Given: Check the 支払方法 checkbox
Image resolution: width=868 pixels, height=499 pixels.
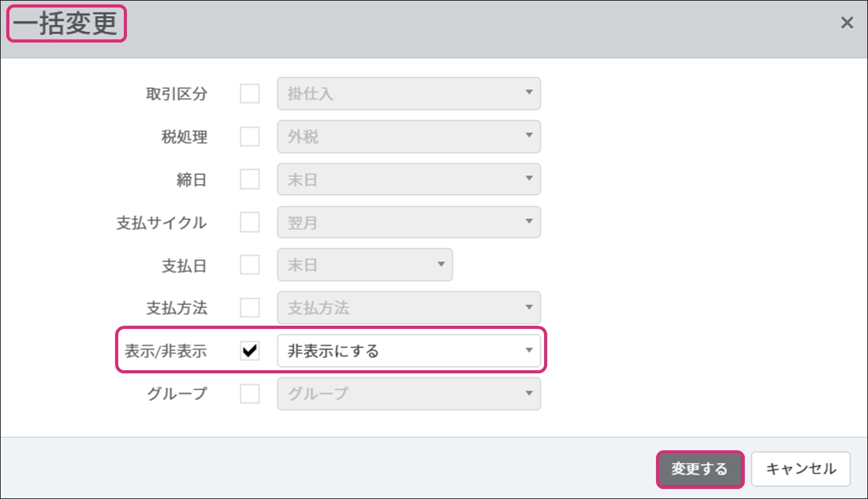Looking at the screenshot, I should coord(250,308).
